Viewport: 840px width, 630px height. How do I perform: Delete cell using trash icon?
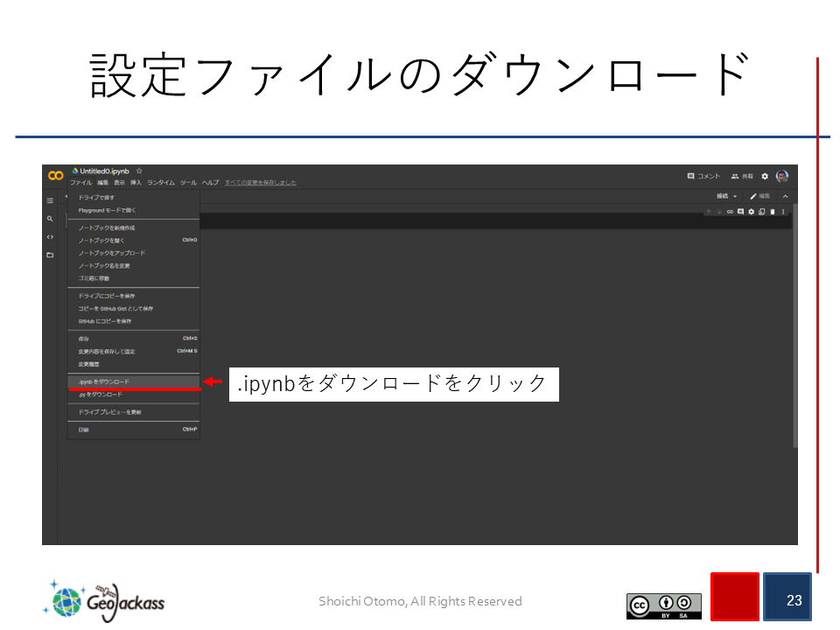(773, 212)
